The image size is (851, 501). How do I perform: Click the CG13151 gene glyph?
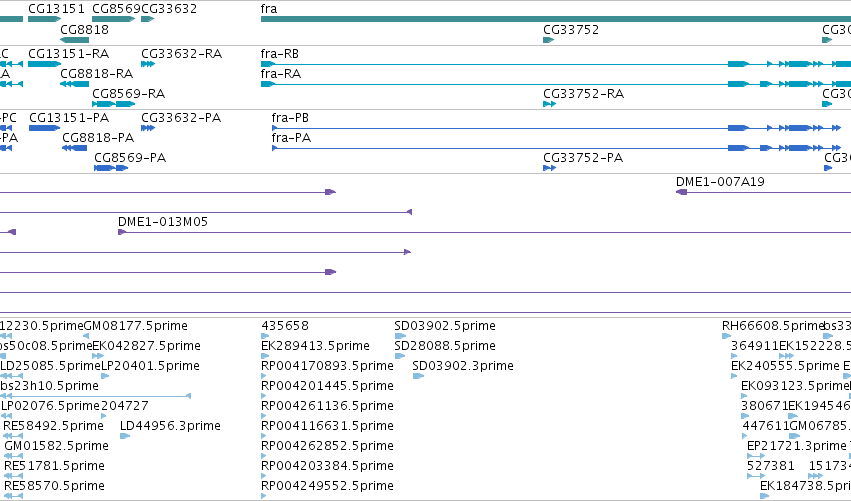coord(45,19)
